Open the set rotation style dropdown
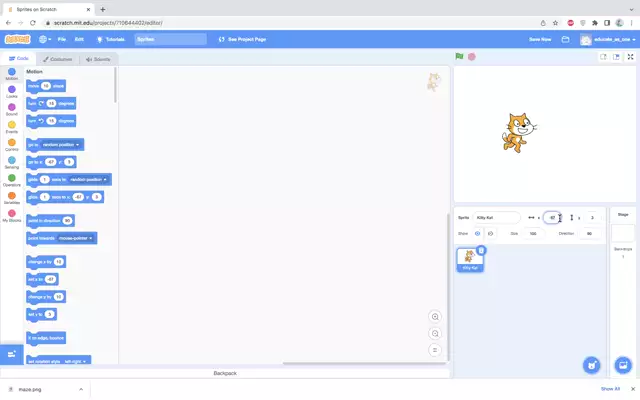Image resolution: width=640 pixels, height=400 pixels. tap(75, 362)
